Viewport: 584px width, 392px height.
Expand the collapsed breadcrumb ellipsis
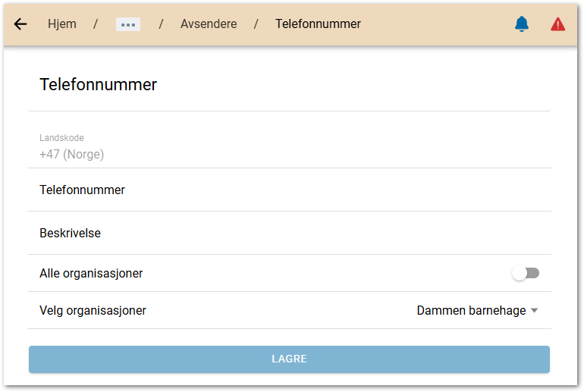point(128,24)
